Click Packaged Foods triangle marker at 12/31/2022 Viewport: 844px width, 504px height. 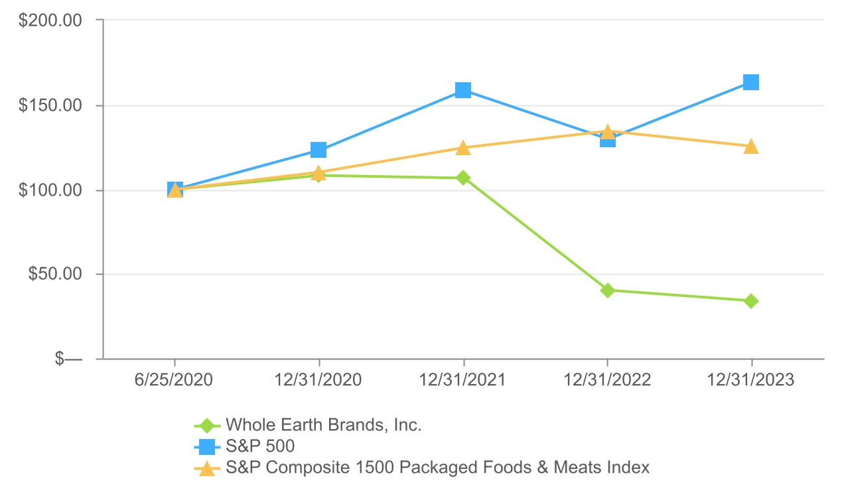tap(607, 132)
